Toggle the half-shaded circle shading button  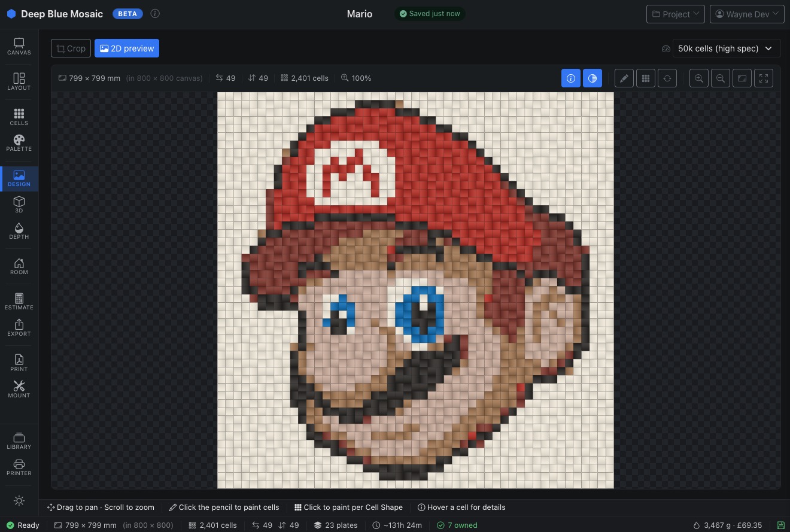(592, 78)
